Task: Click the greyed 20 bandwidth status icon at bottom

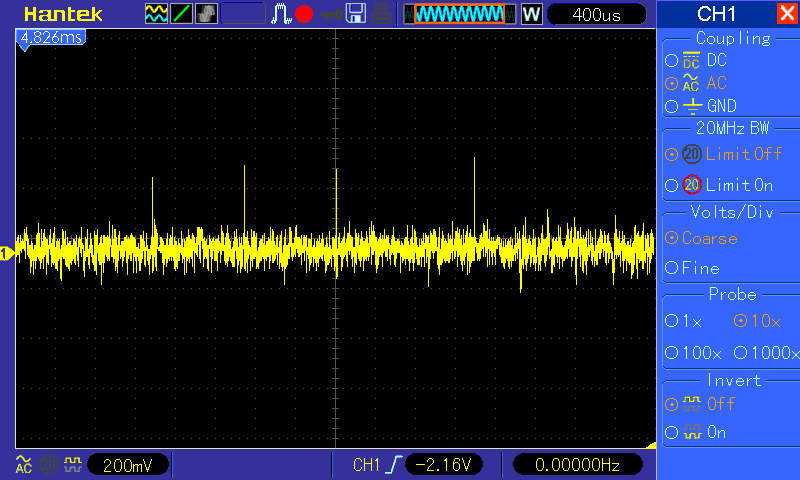Action: click(x=49, y=465)
